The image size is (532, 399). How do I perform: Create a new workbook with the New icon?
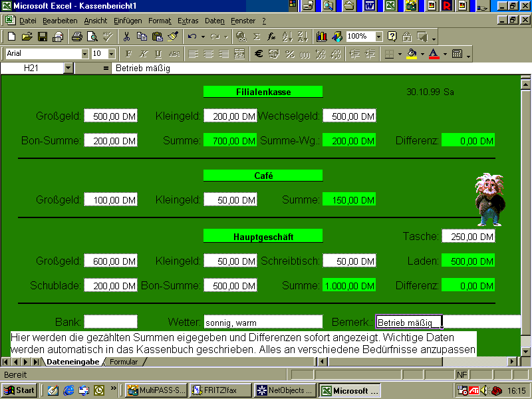coord(11,37)
